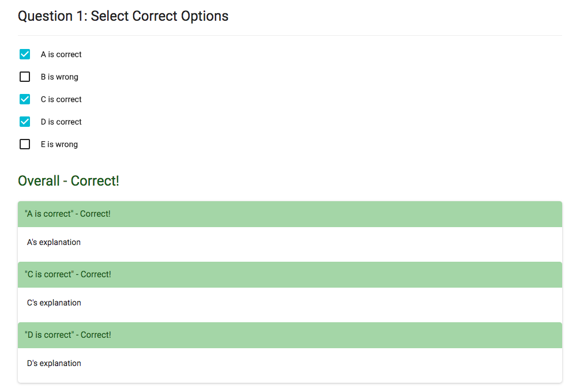Select the "C is correct" option label

tap(61, 99)
